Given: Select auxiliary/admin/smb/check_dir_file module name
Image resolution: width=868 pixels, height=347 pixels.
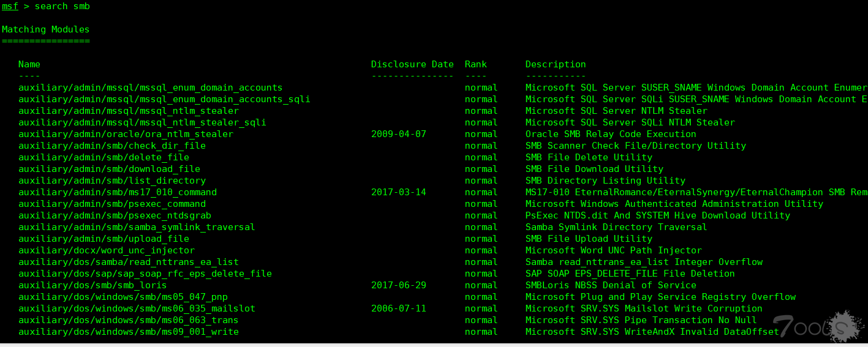Looking at the screenshot, I should (112, 146).
